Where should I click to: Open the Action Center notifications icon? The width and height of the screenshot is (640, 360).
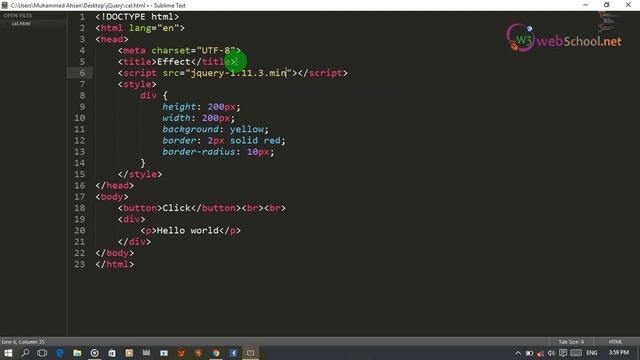coord(563,353)
